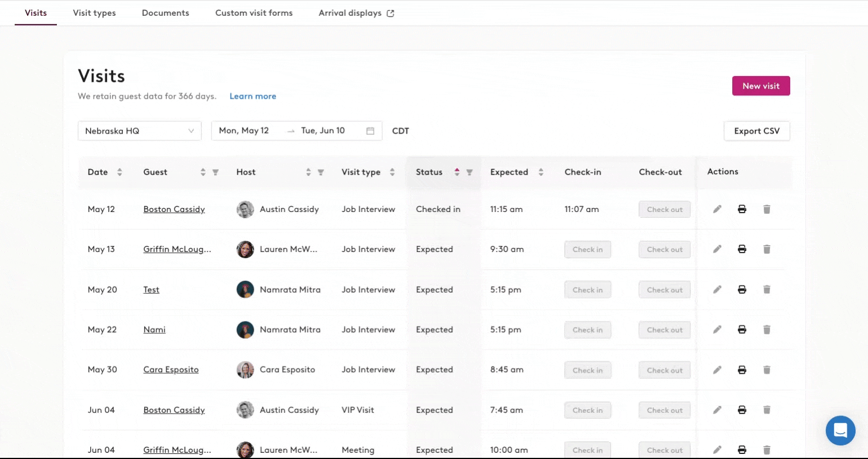
Task: Print badge for May 22 Nami visit
Action: pos(742,329)
